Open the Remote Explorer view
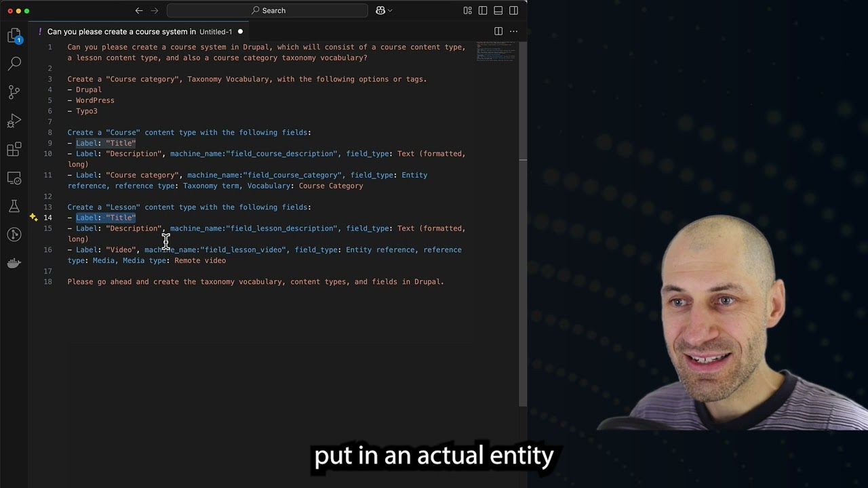 pyautogui.click(x=14, y=178)
